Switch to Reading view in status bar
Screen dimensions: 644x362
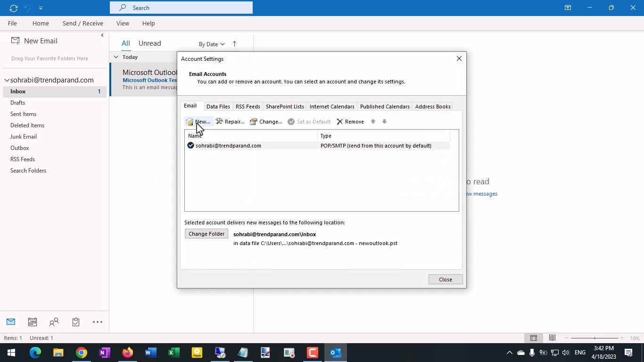[x=552, y=338]
